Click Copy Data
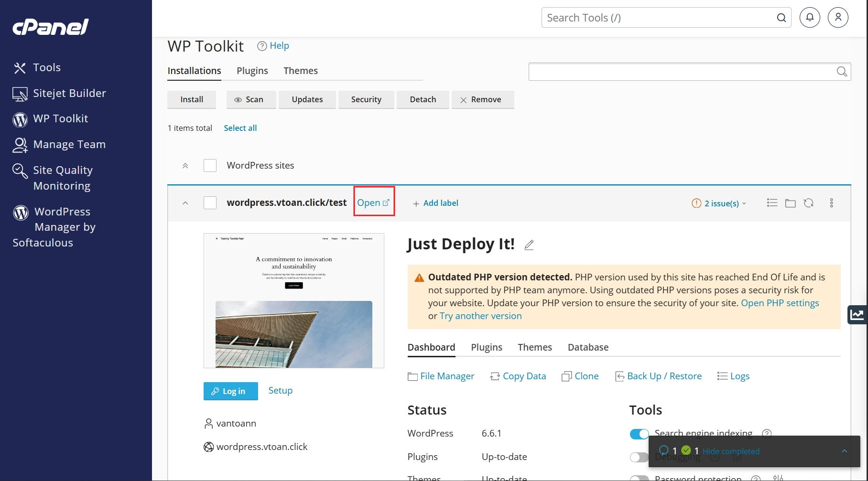The height and width of the screenshot is (481, 868). tap(518, 376)
